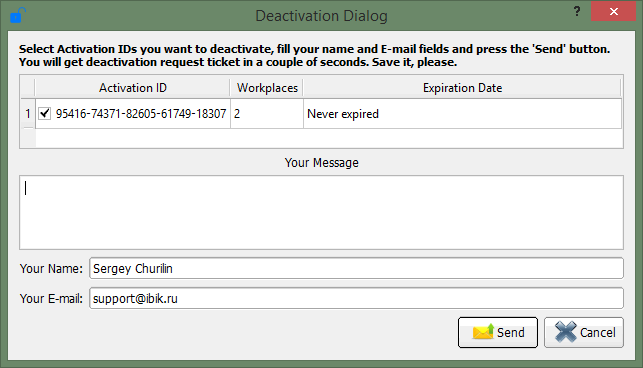Focus the Your E-mail input field
The width and height of the screenshot is (643, 368).
tap(356, 298)
